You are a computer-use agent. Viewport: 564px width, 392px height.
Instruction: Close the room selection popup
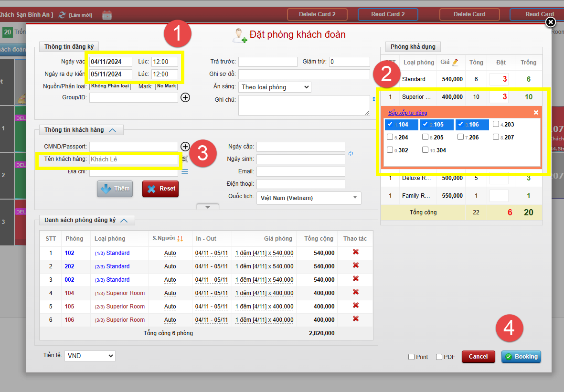536,112
